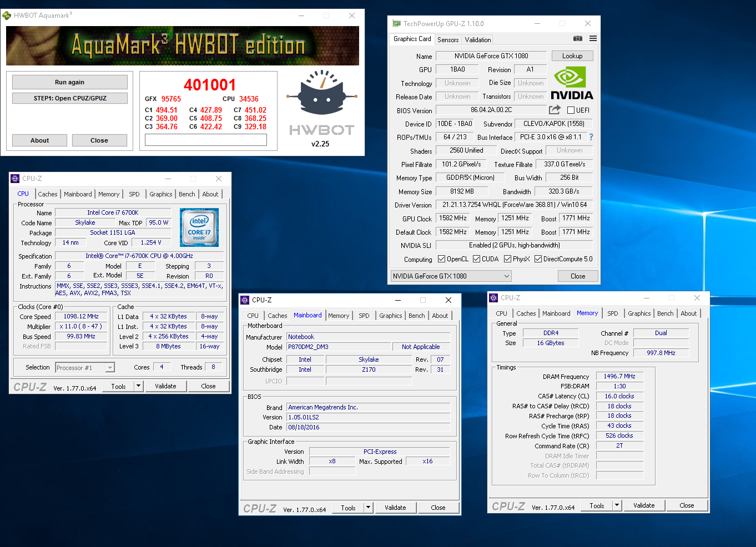
Task: Click the About button in Aquamark
Action: point(39,140)
